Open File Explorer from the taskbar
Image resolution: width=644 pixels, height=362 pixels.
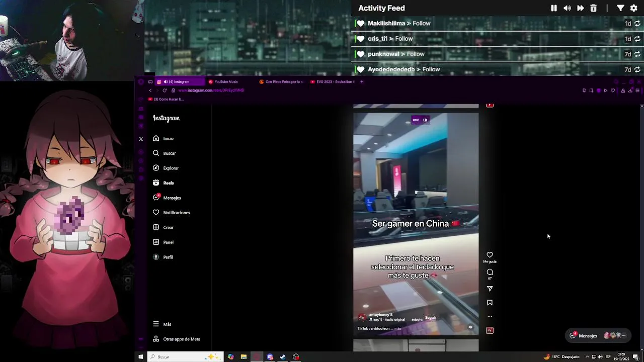[244, 357]
